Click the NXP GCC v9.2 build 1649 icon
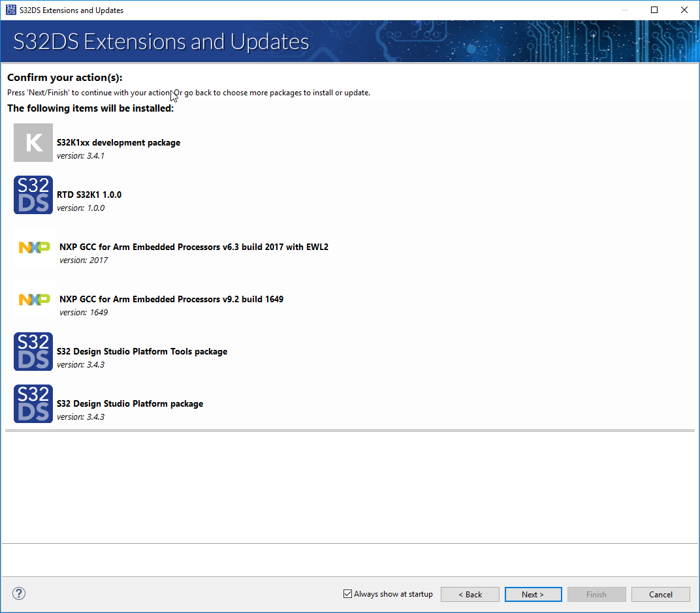 pyautogui.click(x=33, y=299)
